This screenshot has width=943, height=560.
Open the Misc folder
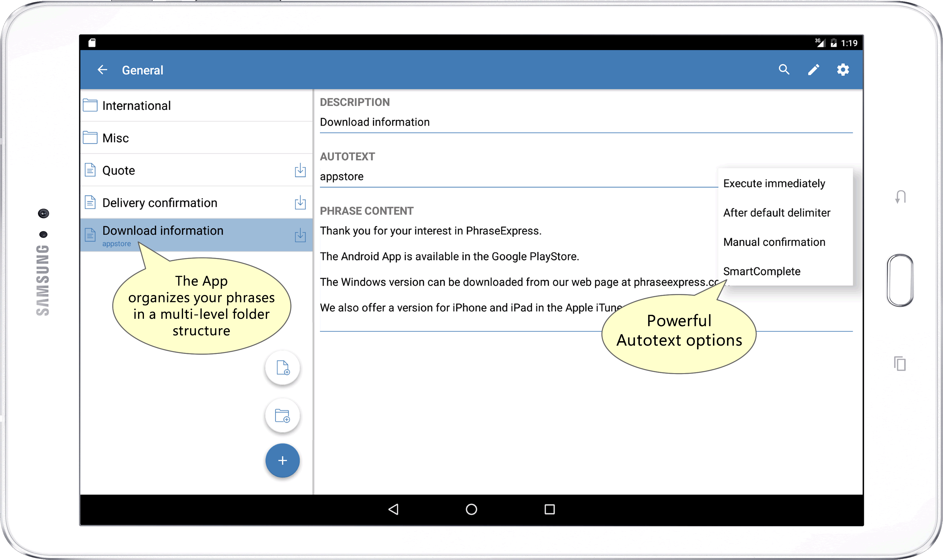pos(196,138)
